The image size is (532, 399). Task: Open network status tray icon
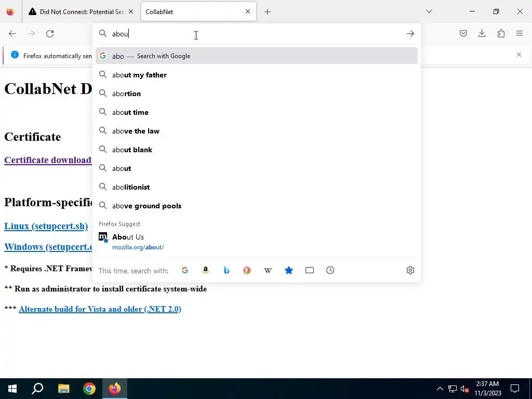pyautogui.click(x=453, y=389)
